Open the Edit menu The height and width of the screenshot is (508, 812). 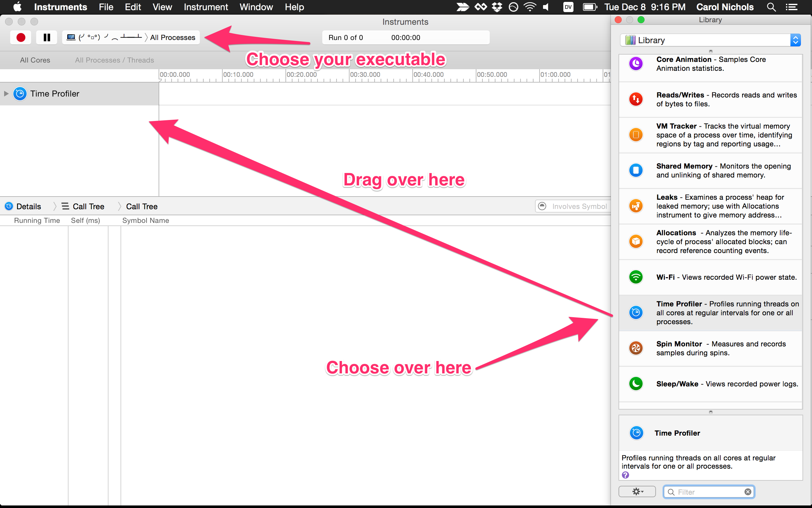click(x=133, y=7)
